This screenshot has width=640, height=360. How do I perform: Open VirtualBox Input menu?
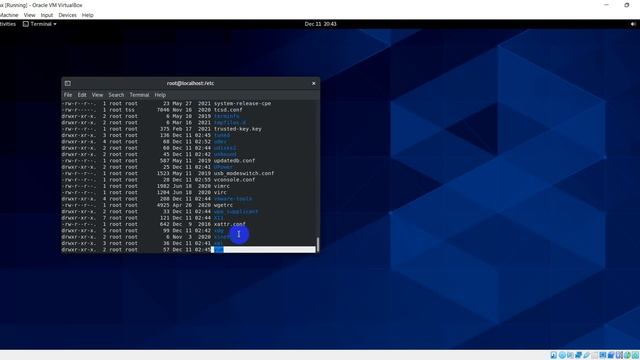click(47, 15)
